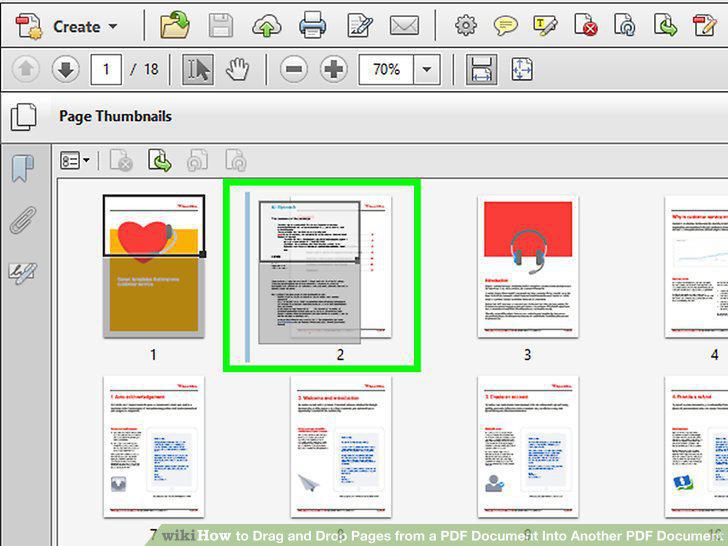Open a file with the folder icon

175,25
